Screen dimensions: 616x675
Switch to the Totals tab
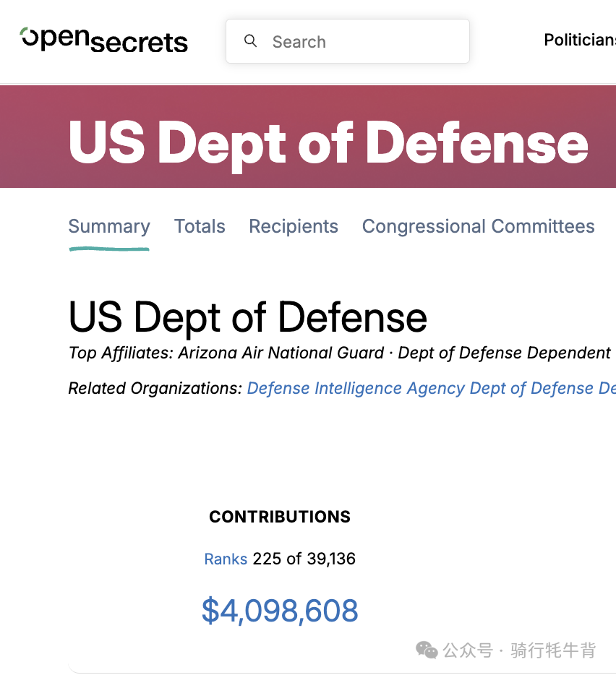click(200, 226)
